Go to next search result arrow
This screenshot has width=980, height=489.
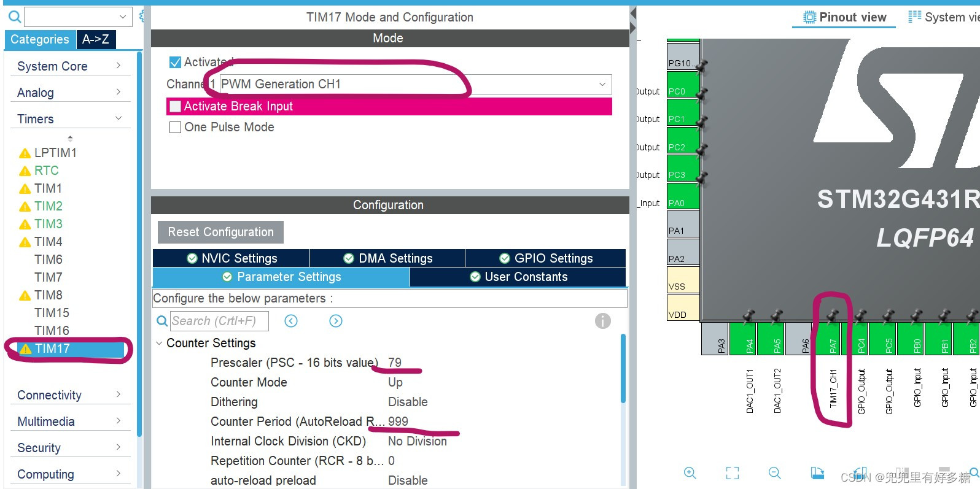336,321
